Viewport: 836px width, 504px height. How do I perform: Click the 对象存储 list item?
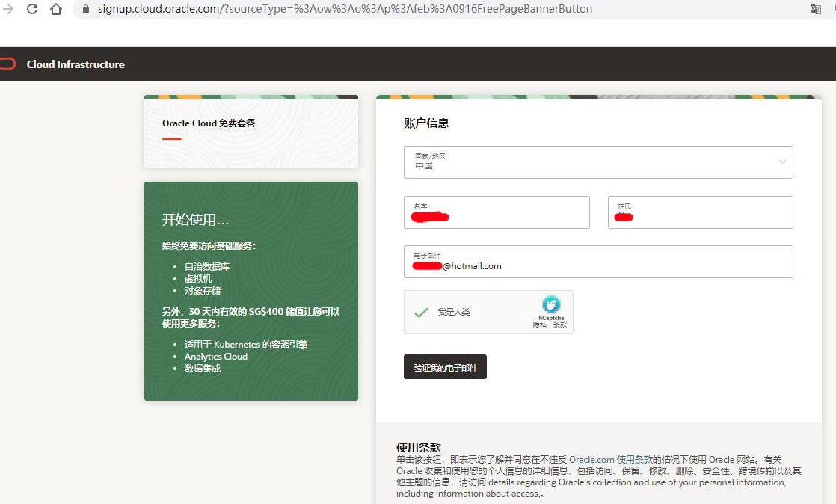pos(203,291)
